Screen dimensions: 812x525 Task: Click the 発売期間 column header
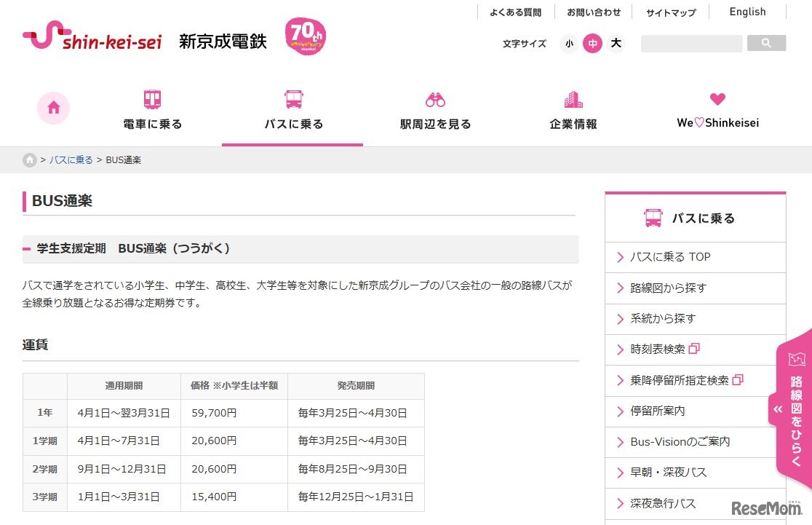tap(356, 386)
